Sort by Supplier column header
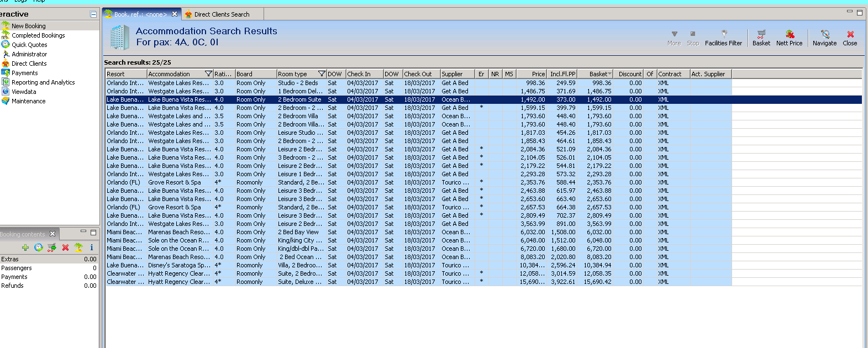 pos(457,74)
